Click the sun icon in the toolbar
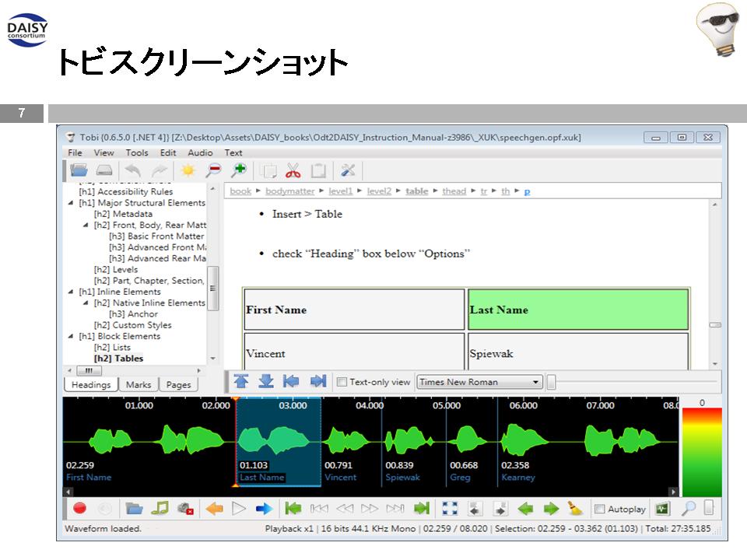 (188, 170)
